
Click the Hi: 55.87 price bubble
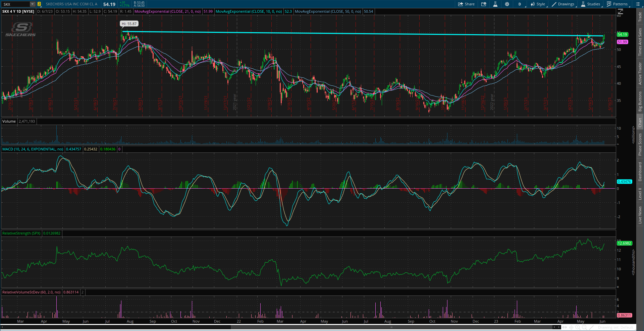point(129,24)
